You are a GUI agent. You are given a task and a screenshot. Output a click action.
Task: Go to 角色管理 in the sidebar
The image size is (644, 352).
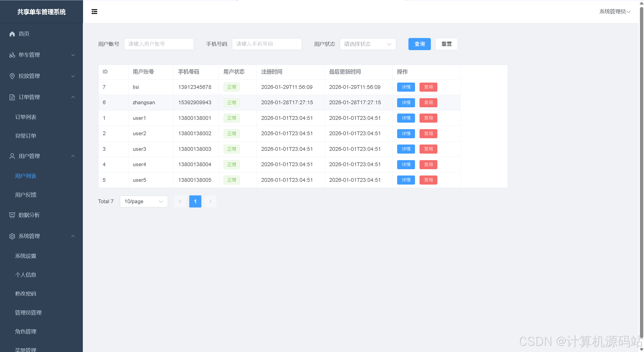click(26, 332)
